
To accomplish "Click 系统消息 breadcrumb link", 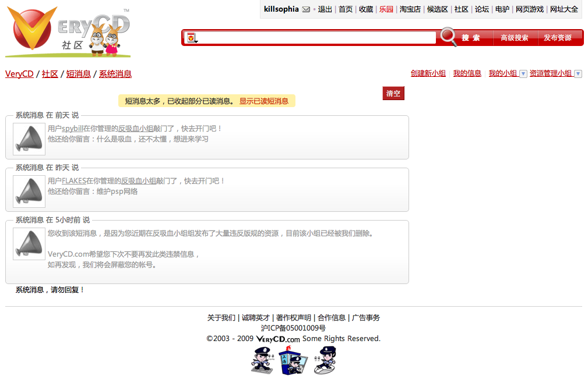I will [x=115, y=74].
